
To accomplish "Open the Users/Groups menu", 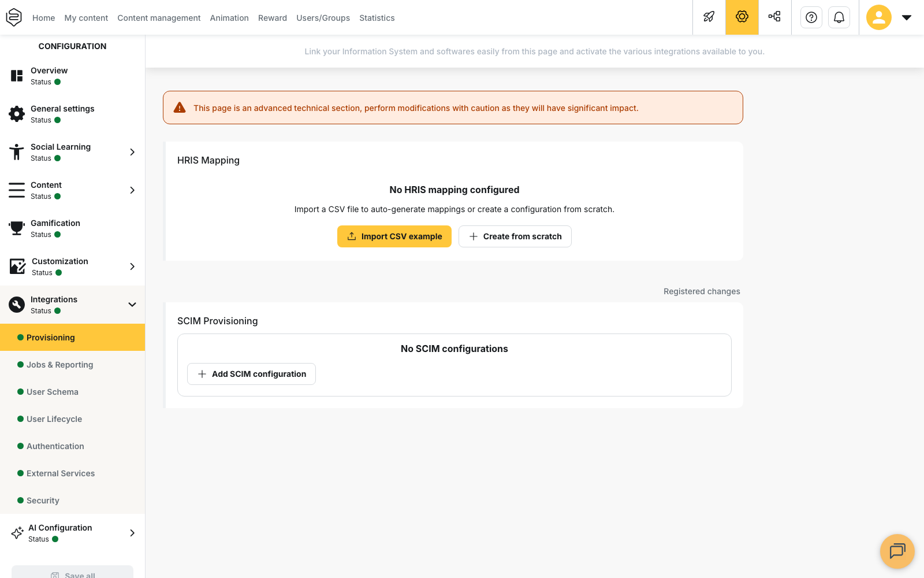I will tap(323, 18).
